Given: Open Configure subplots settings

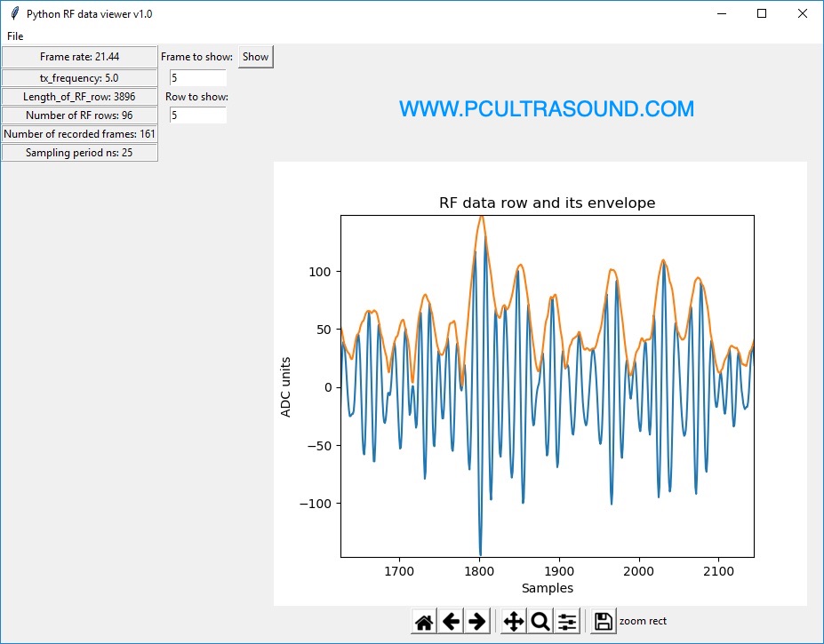Looking at the screenshot, I should pos(567,622).
